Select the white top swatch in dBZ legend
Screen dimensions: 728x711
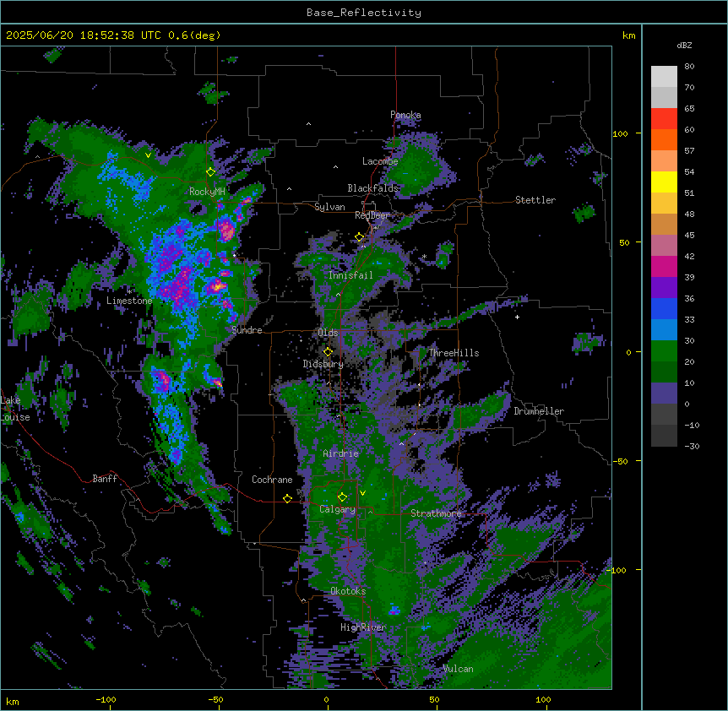pos(664,77)
